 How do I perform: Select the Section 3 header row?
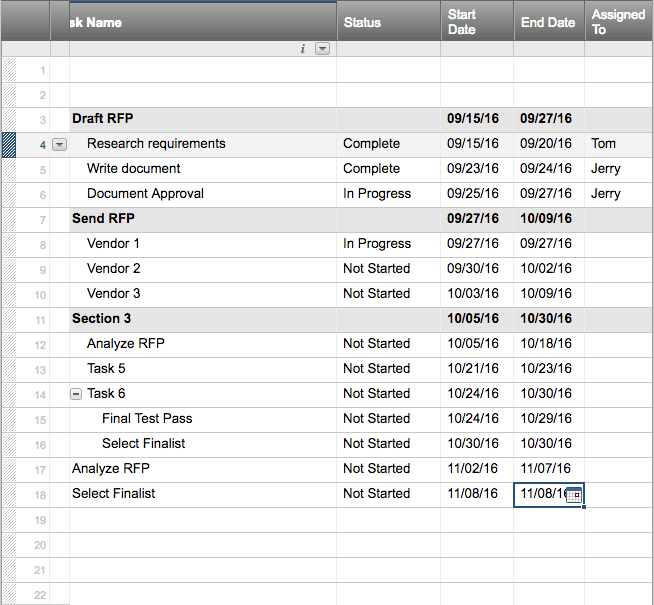(102, 319)
